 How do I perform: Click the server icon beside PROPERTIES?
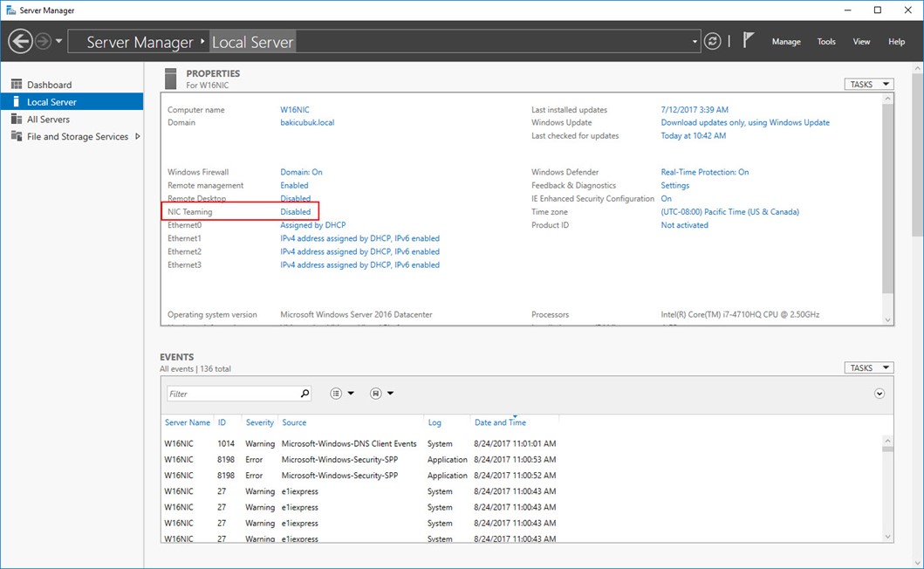click(171, 79)
